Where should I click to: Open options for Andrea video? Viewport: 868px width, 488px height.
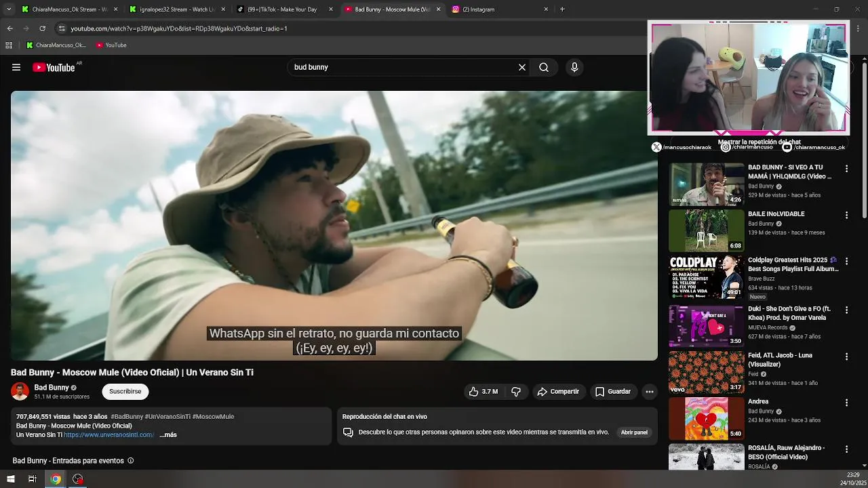[x=846, y=403]
